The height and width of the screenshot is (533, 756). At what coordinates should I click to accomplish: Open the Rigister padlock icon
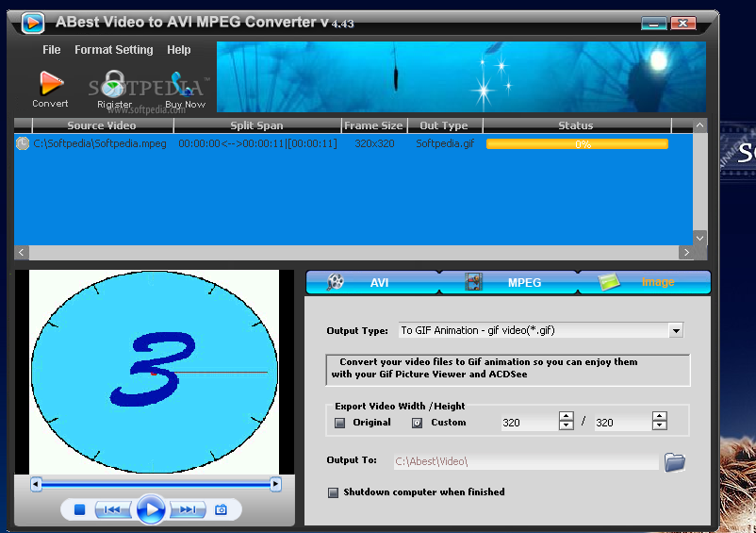(x=114, y=84)
